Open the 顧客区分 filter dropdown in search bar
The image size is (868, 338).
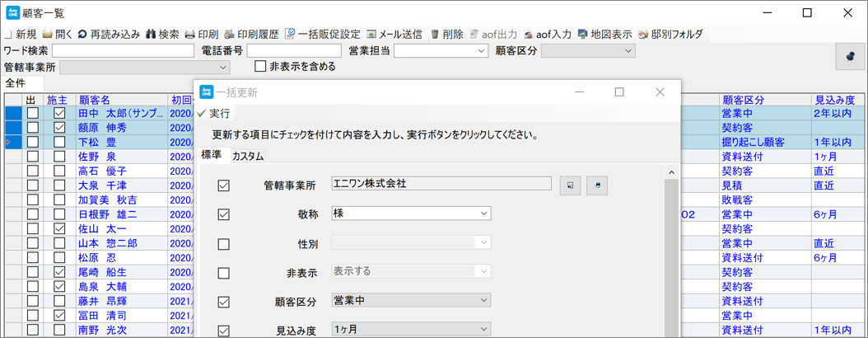[x=628, y=51]
